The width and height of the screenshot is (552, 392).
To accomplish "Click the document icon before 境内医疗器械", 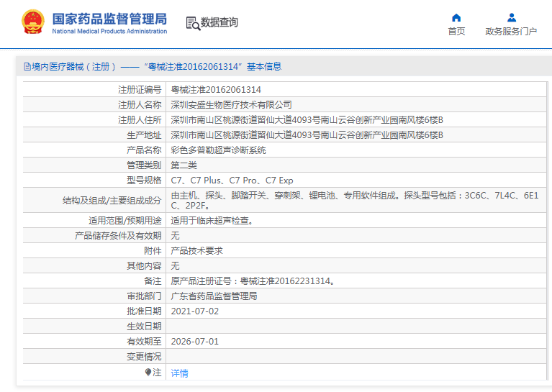I will coord(27,67).
